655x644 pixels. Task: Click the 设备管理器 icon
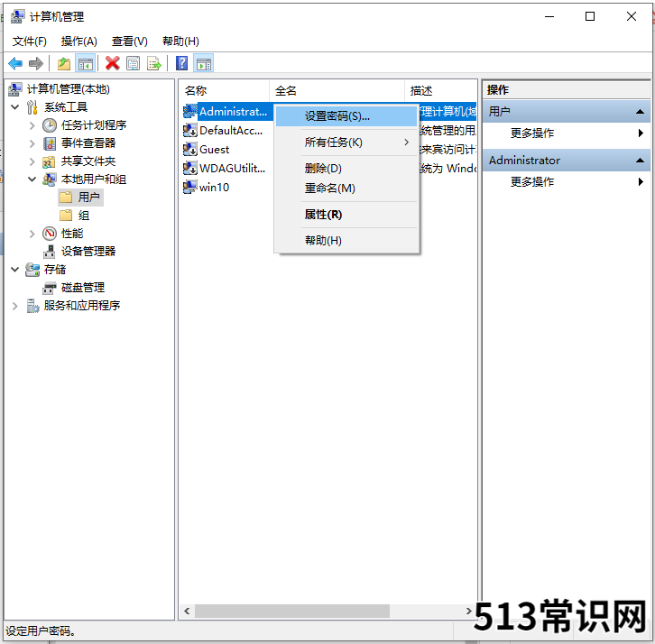50,252
